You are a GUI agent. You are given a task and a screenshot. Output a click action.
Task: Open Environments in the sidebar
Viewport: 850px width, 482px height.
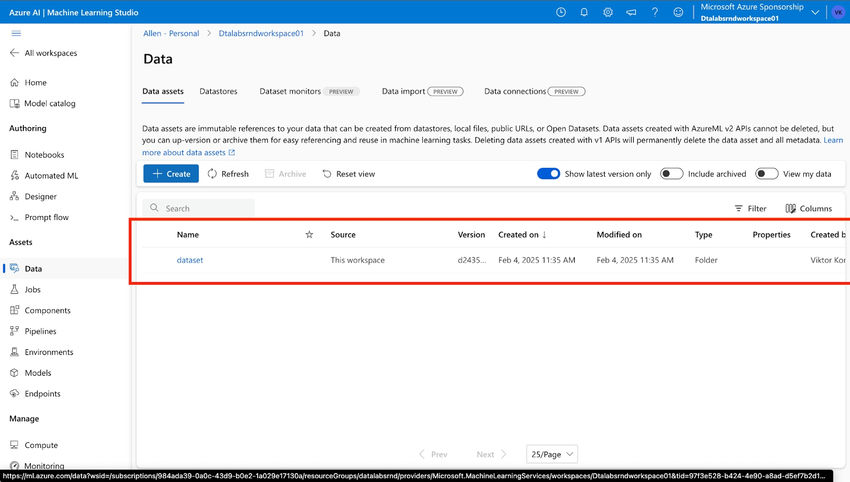41,352
